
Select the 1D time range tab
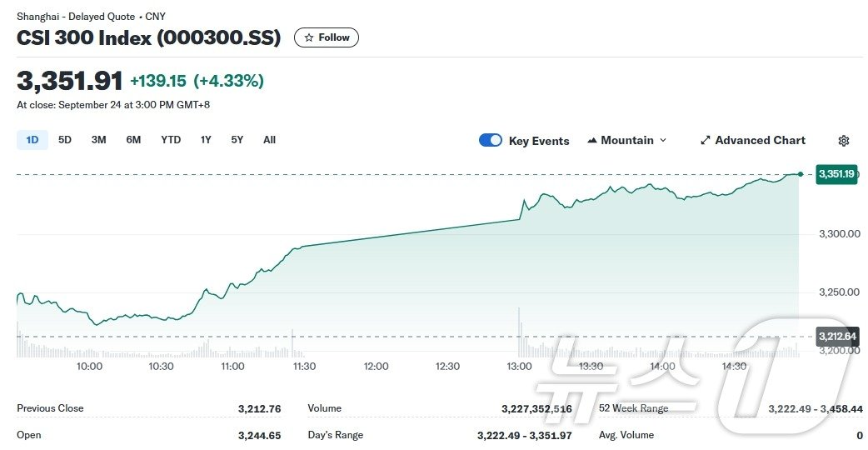pos(32,140)
